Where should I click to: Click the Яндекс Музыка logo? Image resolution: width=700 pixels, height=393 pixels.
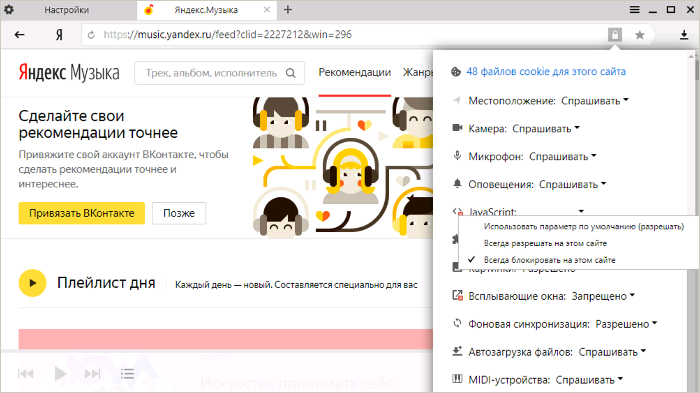(x=69, y=72)
